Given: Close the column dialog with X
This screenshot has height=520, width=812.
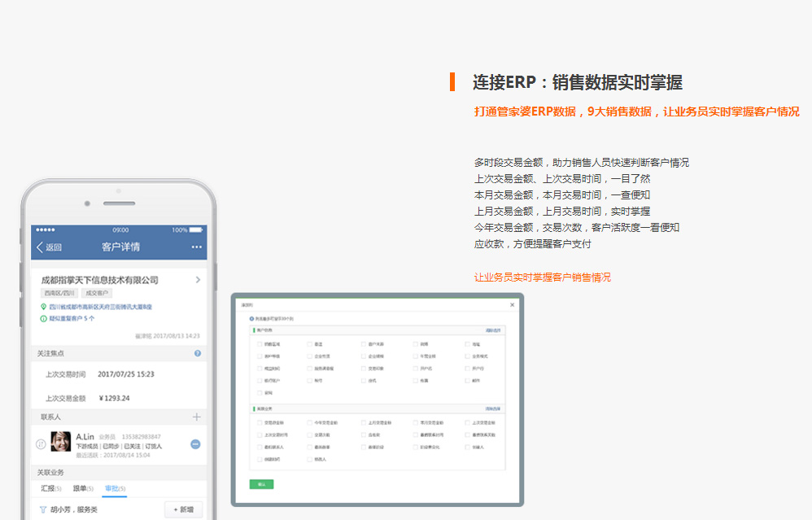Looking at the screenshot, I should 512,304.
